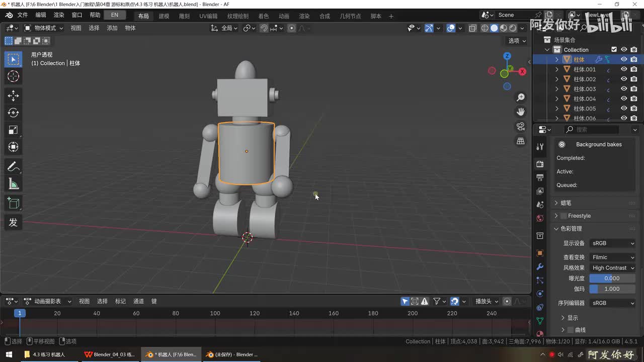Image resolution: width=644 pixels, height=362 pixels.
Task: Select the Move tool in the toolbar
Action: point(14,96)
